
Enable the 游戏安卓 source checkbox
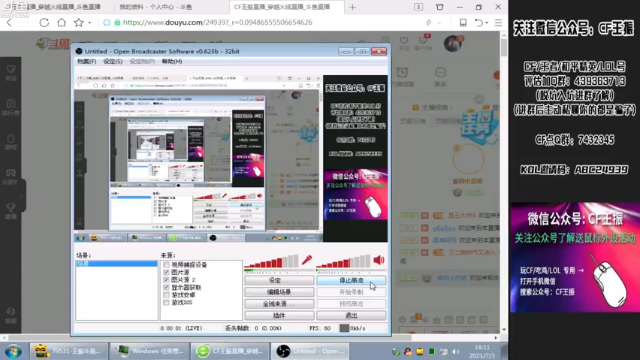[x=166, y=295]
